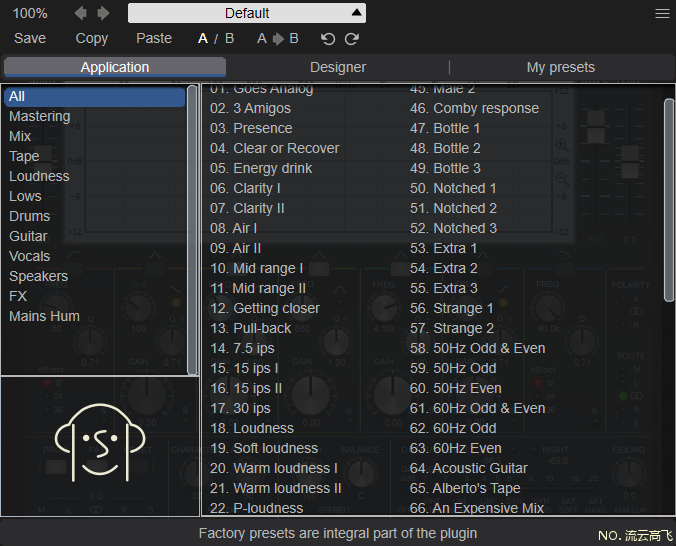Load preset 03. Presence
676x546 pixels.
coord(251,128)
